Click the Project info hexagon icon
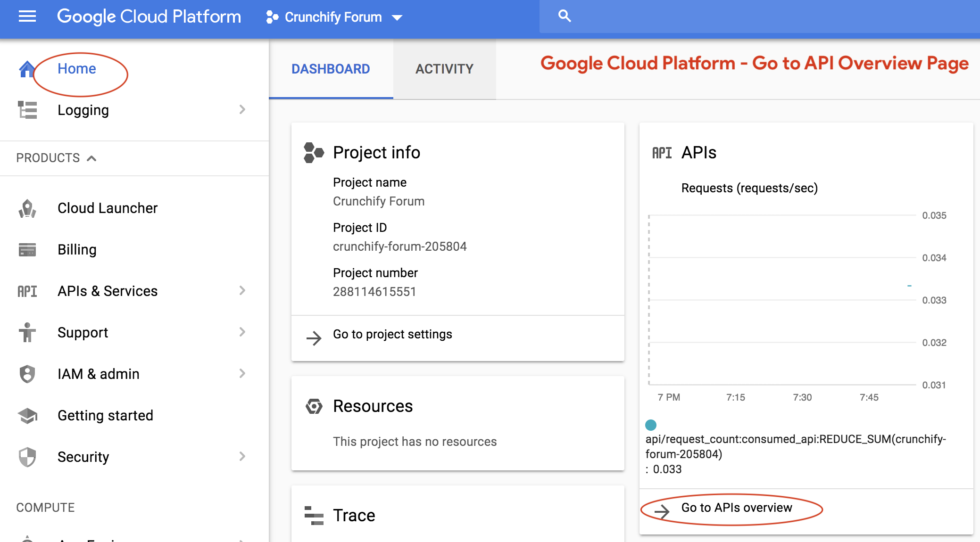Screen dimensions: 980x542 pos(314,153)
